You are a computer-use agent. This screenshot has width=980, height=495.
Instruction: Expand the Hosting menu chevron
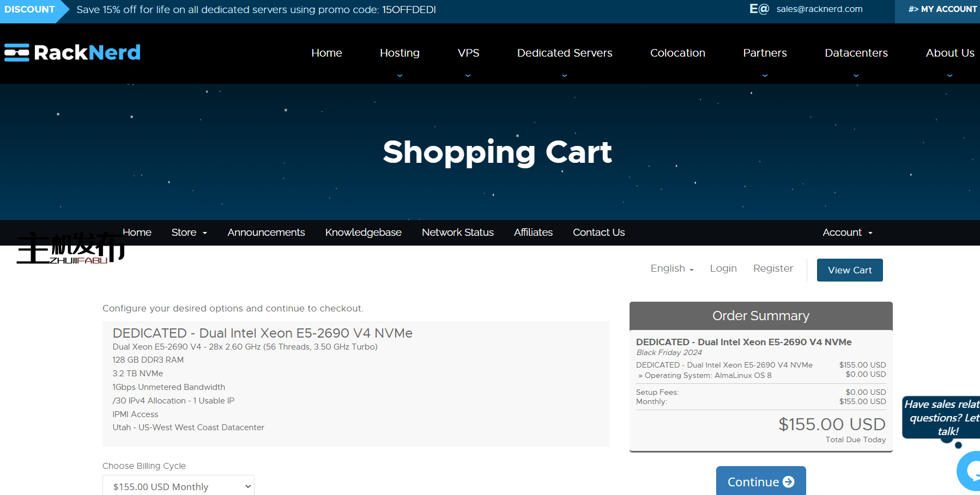(400, 76)
